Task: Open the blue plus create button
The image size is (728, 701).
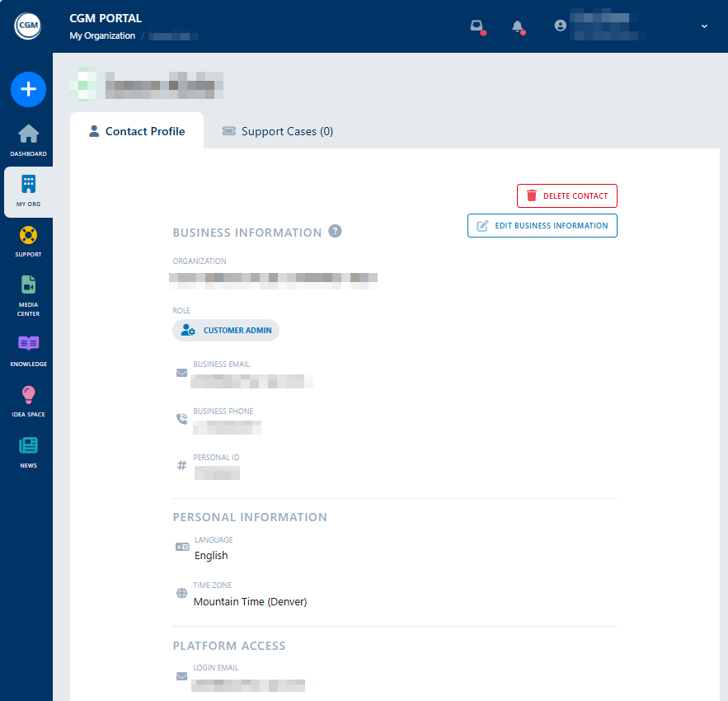Action: pyautogui.click(x=28, y=89)
